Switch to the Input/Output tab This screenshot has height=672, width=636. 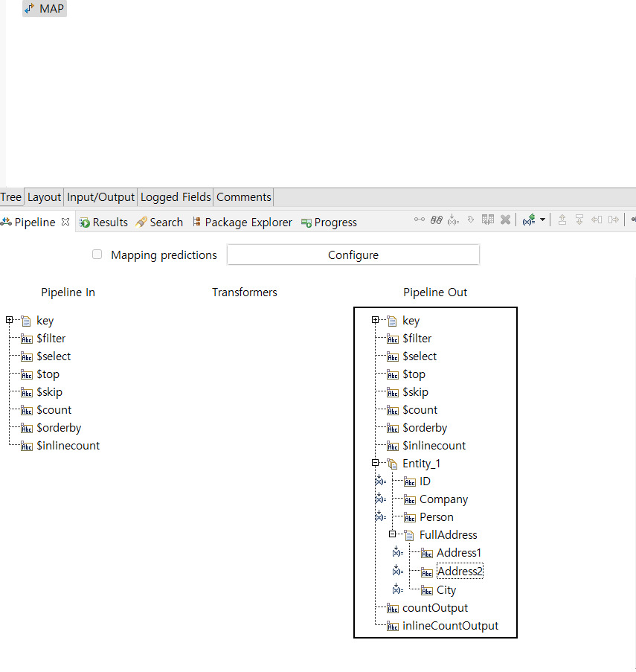(100, 197)
